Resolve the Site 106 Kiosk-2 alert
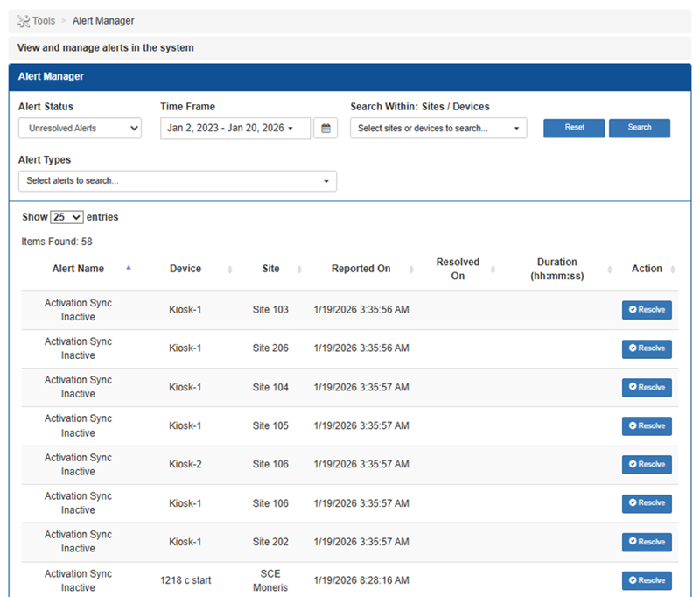The image size is (700, 597). pyautogui.click(x=647, y=465)
